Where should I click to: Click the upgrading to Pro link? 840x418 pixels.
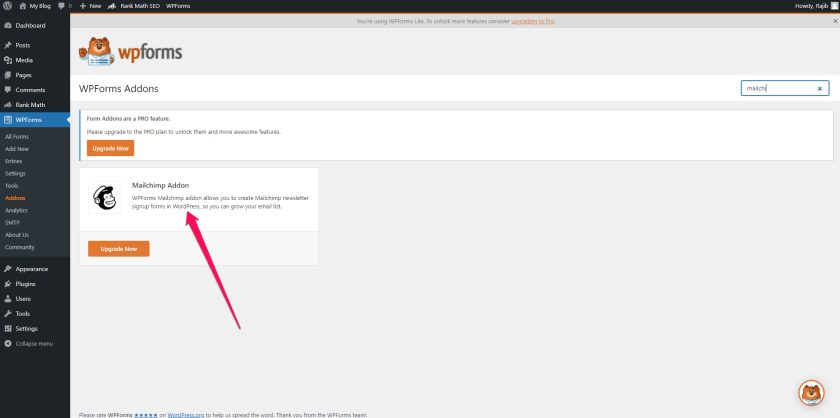pos(533,21)
